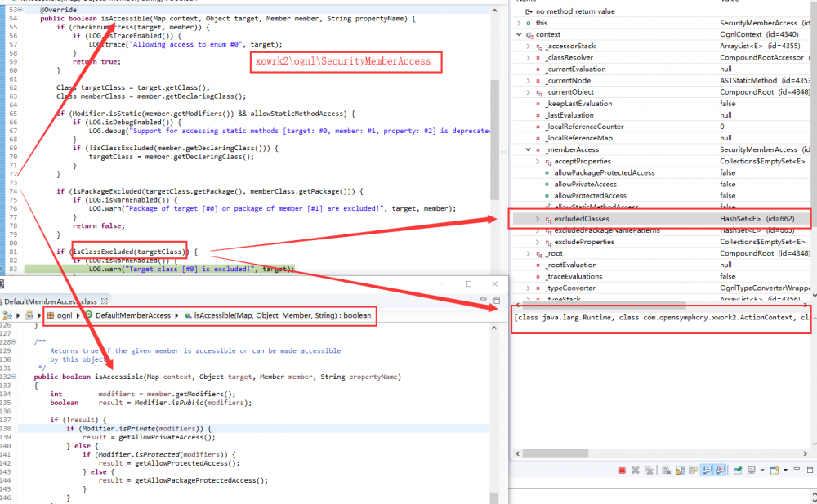Expand the acceptProperties field
This screenshot has width=817, height=504.
coord(538,161)
